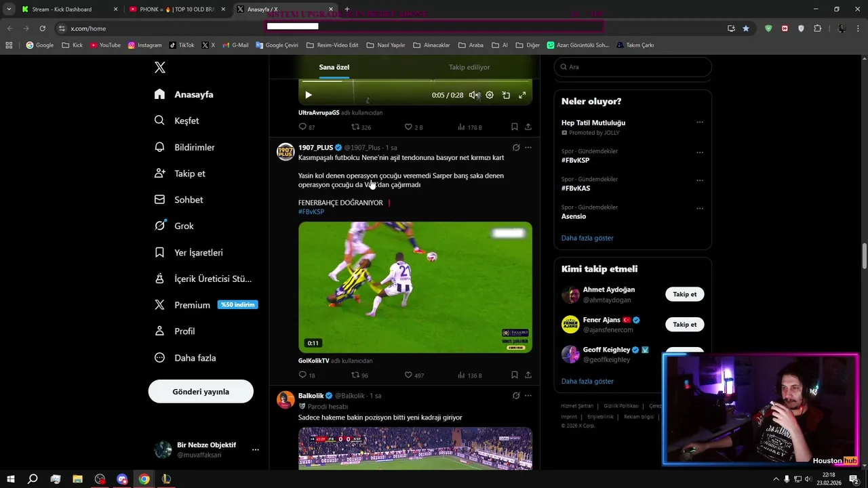Like the post with 2 B likes
This screenshot has width=868, height=488.
pyautogui.click(x=414, y=127)
